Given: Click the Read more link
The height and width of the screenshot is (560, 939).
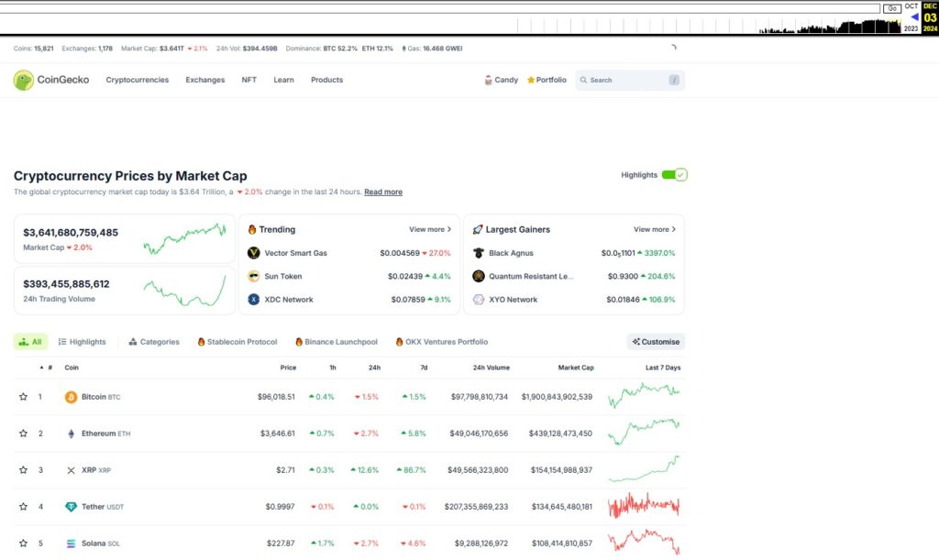Looking at the screenshot, I should (x=383, y=192).
